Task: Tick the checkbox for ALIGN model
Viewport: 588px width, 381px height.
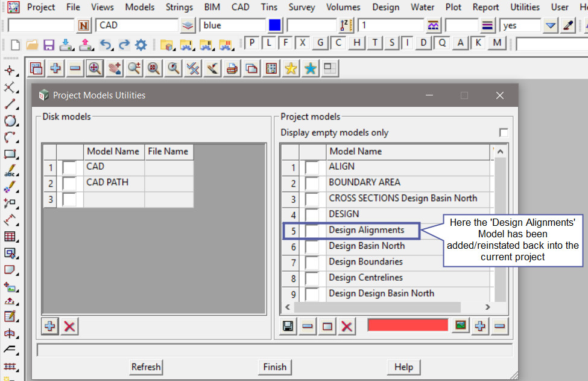Action: coord(312,167)
